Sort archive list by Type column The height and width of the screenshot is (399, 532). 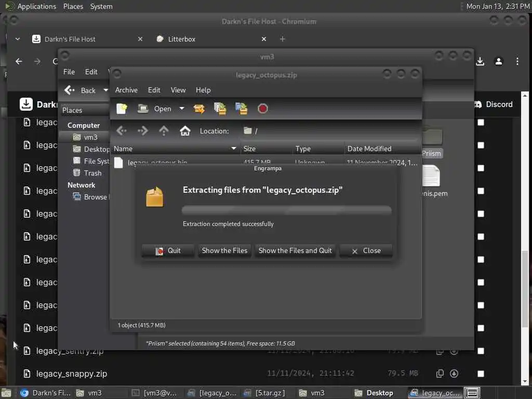pyautogui.click(x=318, y=149)
